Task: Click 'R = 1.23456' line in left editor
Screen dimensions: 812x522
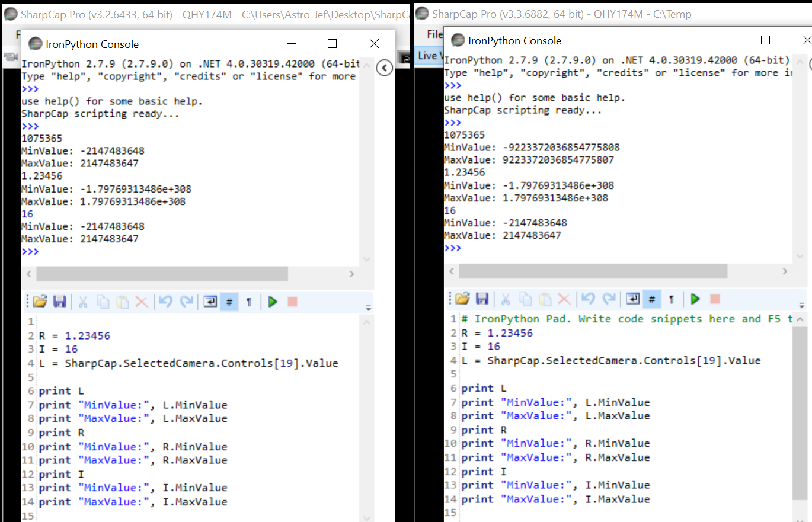Action: click(75, 335)
